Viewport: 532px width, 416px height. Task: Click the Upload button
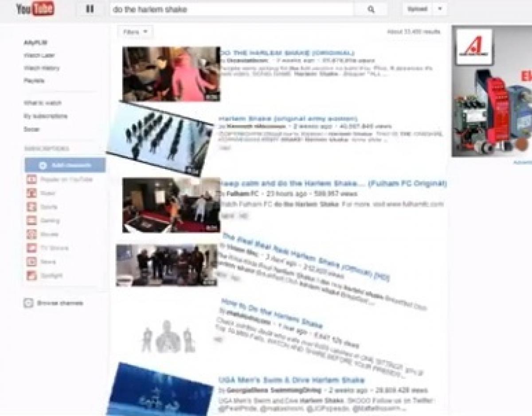coord(417,9)
